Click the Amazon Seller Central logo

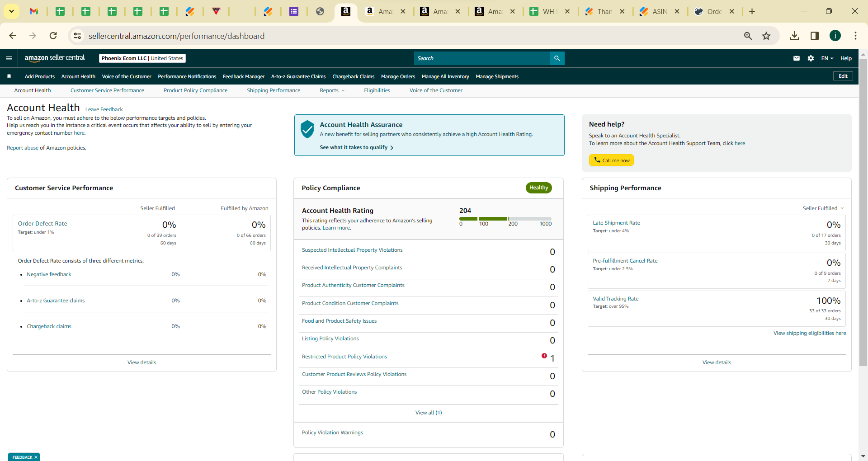coord(55,58)
